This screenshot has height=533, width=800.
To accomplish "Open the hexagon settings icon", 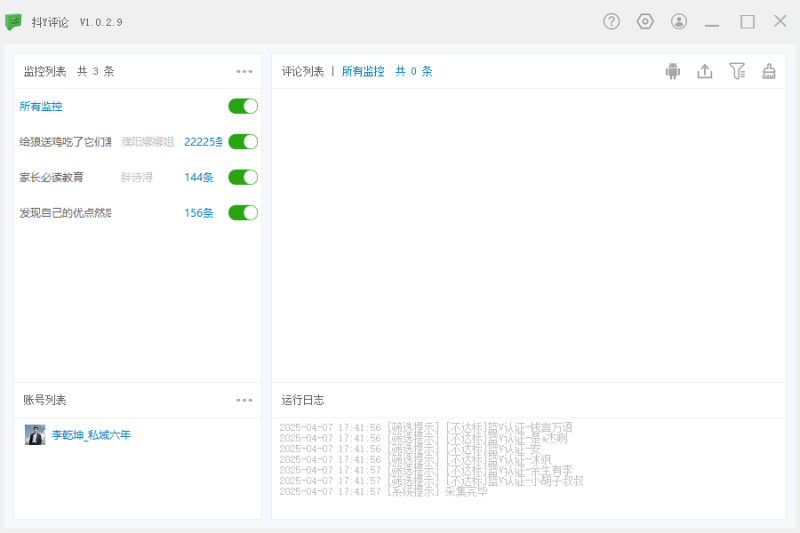I will pos(645,21).
